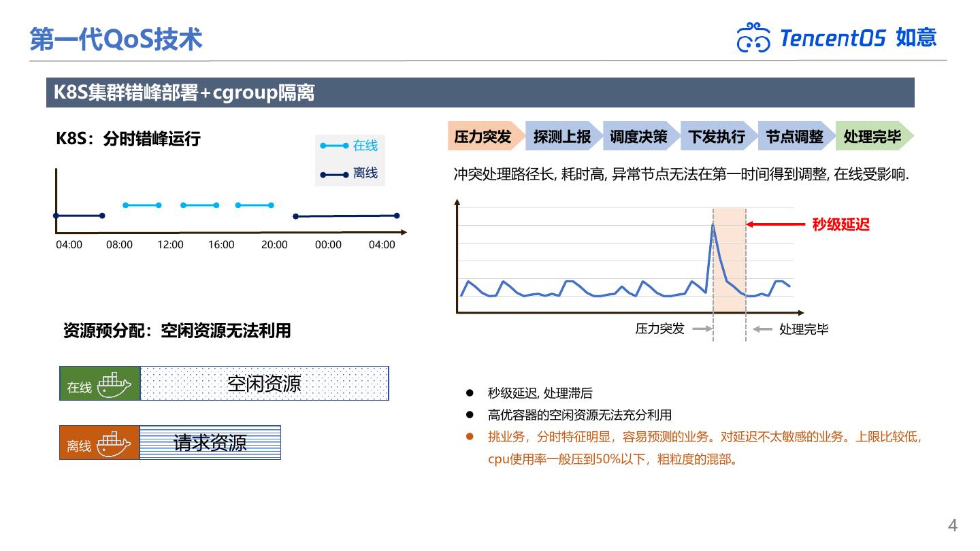Click the red 秒级延迟 arrow
Screen dimensions: 980x551
coord(776,223)
